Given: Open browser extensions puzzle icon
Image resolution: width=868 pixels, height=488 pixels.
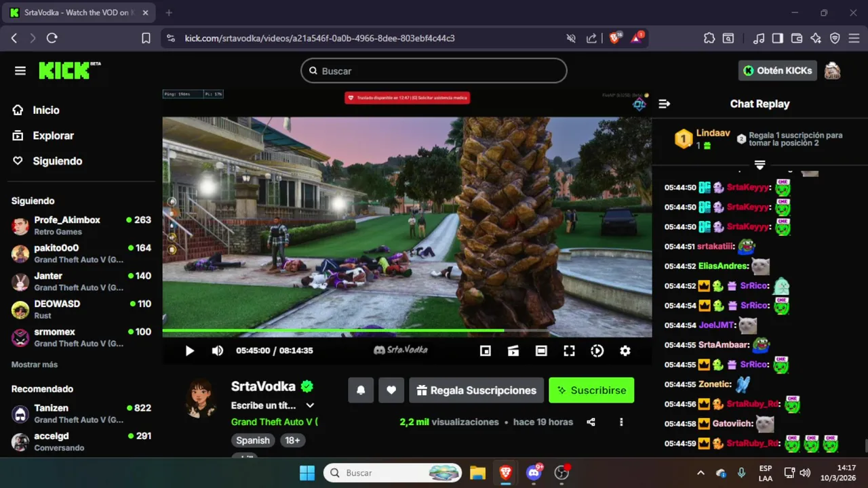Looking at the screenshot, I should coord(709,38).
